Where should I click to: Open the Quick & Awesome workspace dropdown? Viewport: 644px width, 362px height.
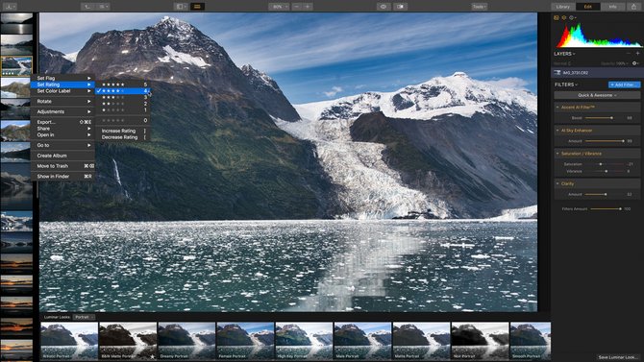coord(597,95)
